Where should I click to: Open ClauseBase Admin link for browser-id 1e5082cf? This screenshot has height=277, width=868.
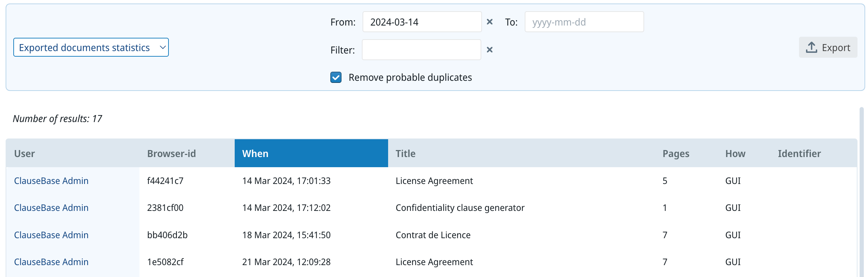51,262
